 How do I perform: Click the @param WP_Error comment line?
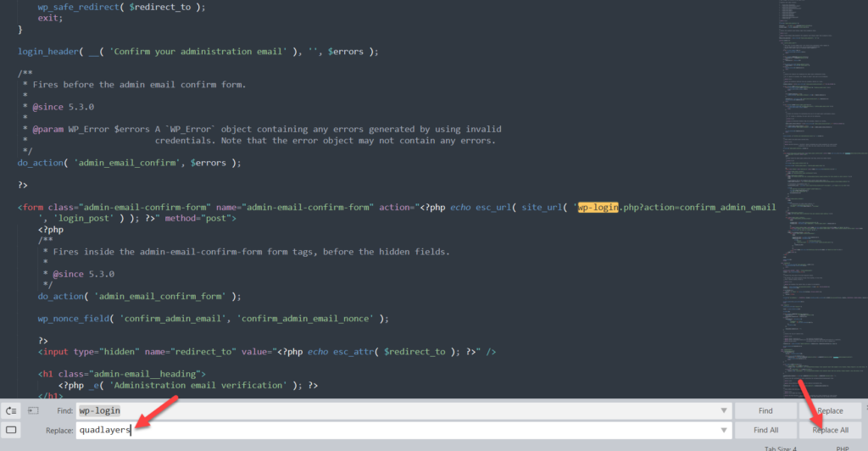pos(267,130)
